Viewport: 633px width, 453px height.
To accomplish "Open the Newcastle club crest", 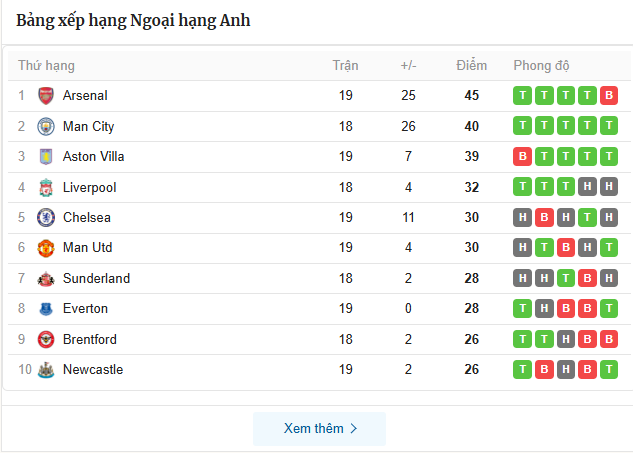I will (46, 370).
